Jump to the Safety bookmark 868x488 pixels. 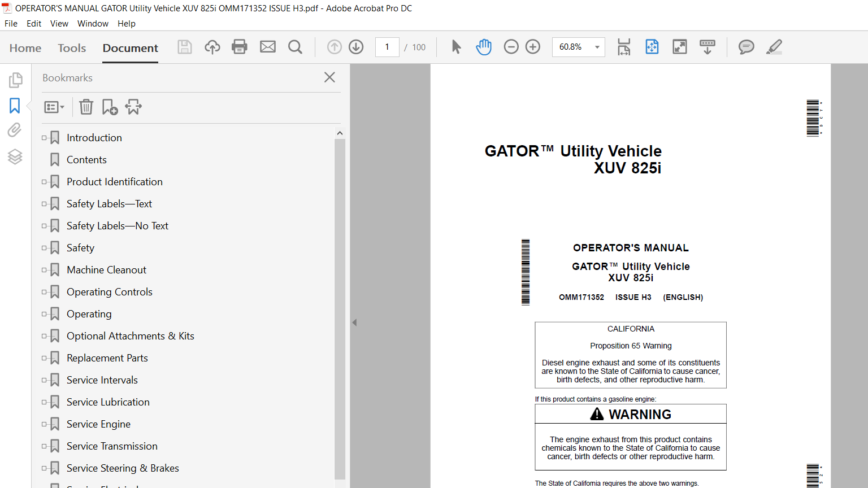pyautogui.click(x=80, y=247)
